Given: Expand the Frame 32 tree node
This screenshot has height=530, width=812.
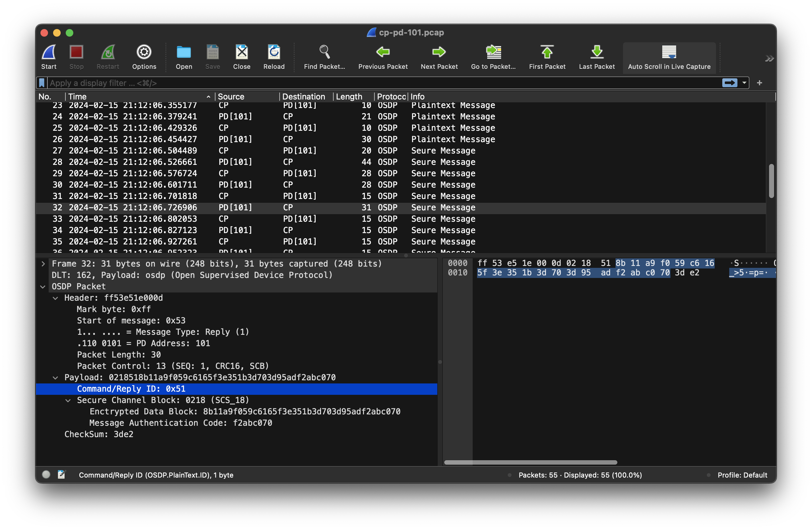Looking at the screenshot, I should click(43, 264).
